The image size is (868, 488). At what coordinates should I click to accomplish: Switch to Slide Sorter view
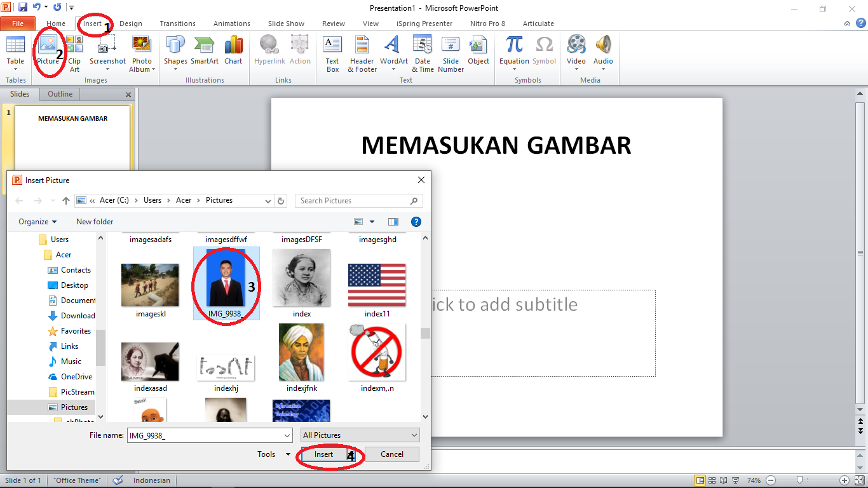point(712,480)
